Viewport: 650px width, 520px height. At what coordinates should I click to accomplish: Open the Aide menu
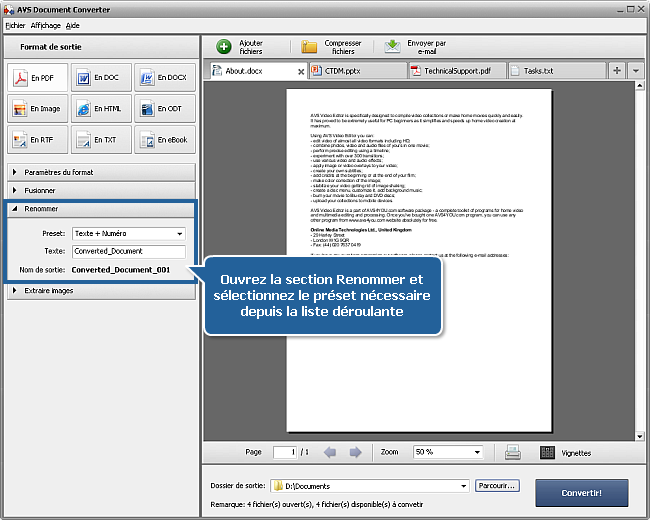click(73, 25)
